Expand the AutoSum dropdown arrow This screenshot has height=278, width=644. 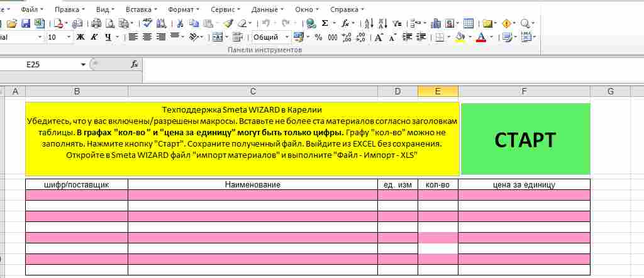pyautogui.click(x=334, y=23)
